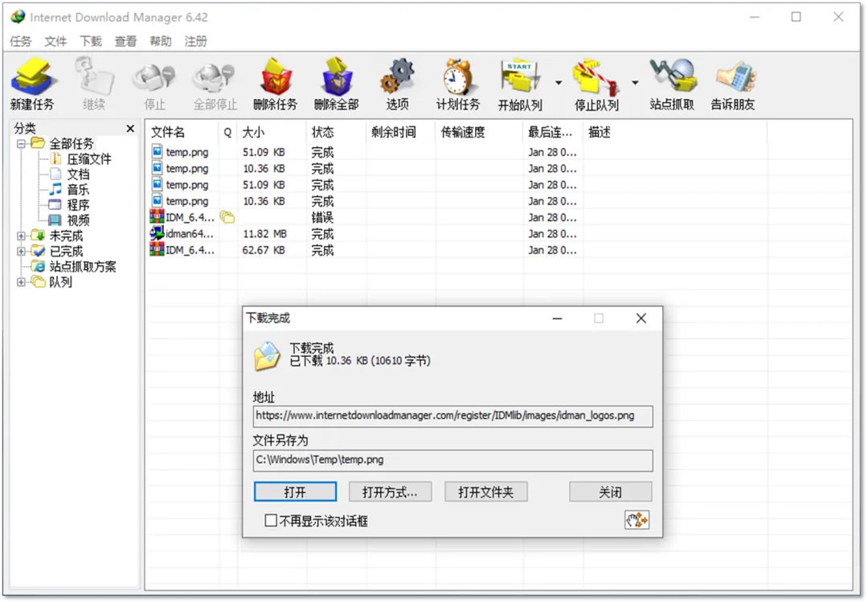Click the 打开文件夹 button

(486, 492)
